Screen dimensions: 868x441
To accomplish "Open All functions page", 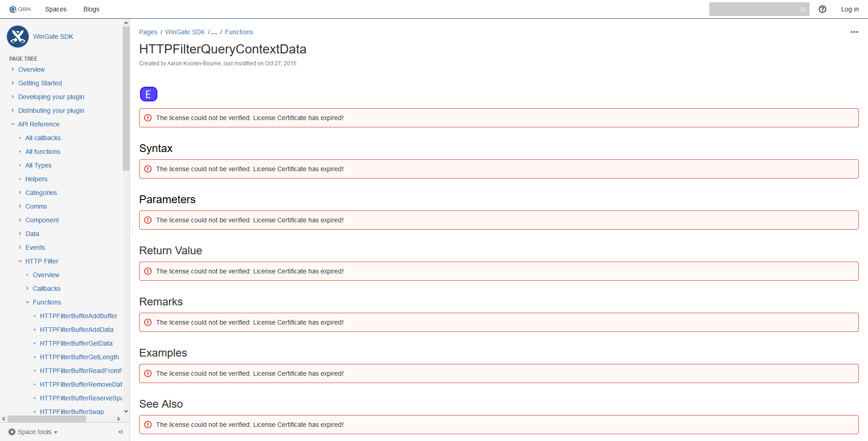I will pyautogui.click(x=43, y=152).
